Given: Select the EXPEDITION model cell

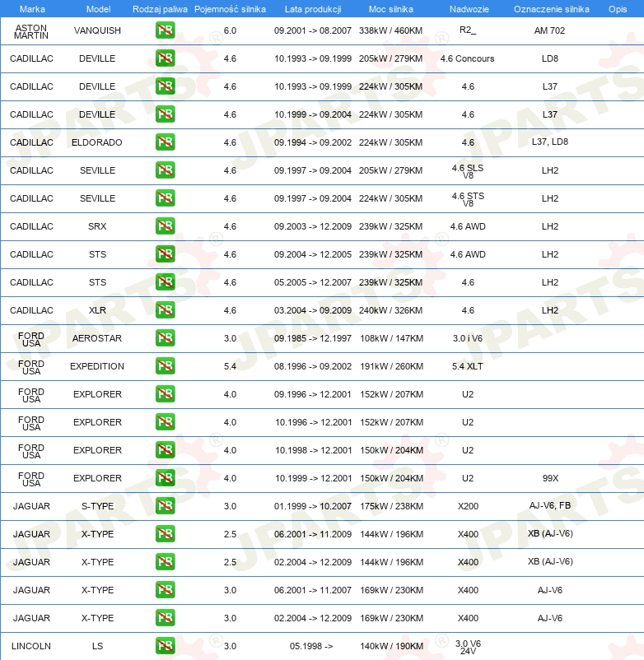Looking at the screenshot, I should [x=97, y=366].
